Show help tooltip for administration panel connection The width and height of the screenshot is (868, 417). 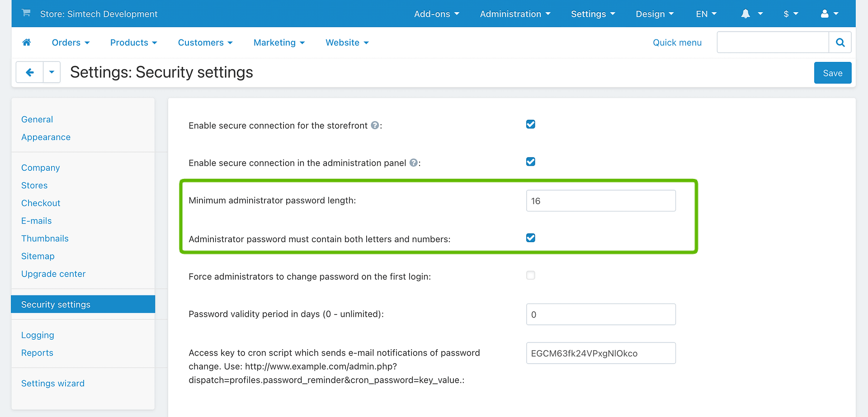coord(413,163)
